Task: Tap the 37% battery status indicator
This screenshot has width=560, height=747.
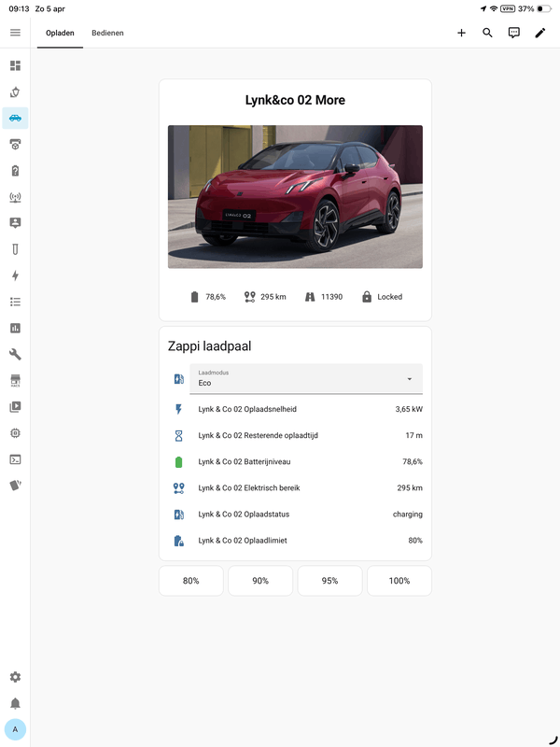Action: (x=534, y=8)
